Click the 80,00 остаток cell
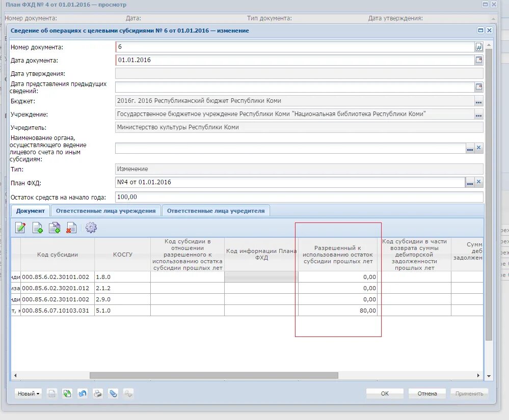This screenshot has height=420, width=509. coord(338,311)
